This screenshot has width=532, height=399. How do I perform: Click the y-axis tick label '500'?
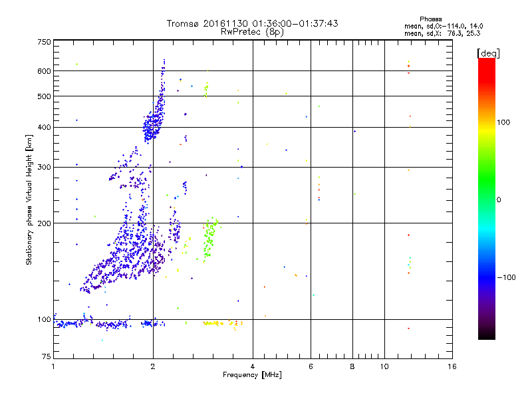pos(44,96)
